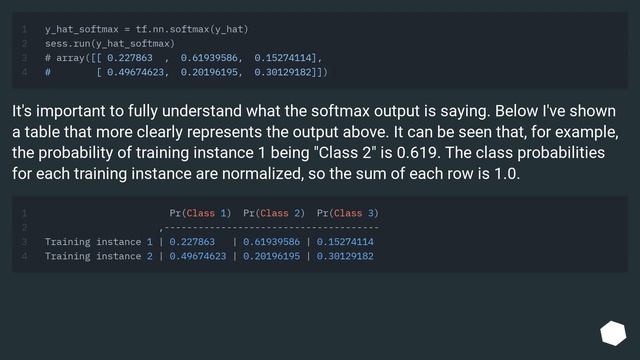This screenshot has width=640, height=360.
Task: Click the Pr(Class 3) column header
Action: (x=348, y=213)
